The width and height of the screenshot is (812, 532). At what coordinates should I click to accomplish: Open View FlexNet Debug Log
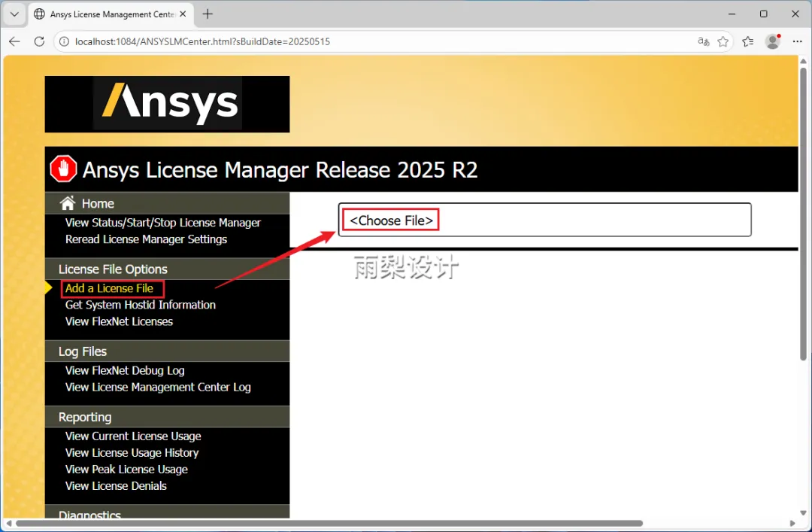pos(125,370)
